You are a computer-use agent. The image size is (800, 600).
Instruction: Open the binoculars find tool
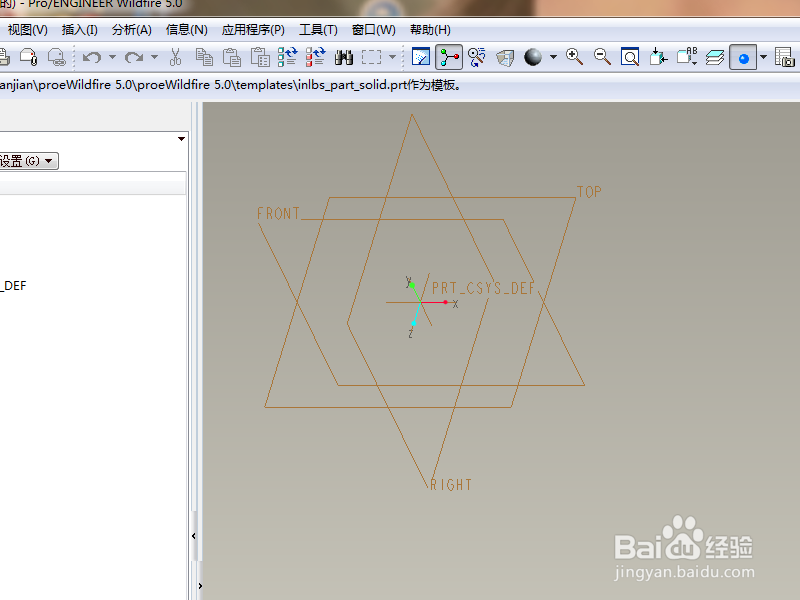click(x=344, y=57)
